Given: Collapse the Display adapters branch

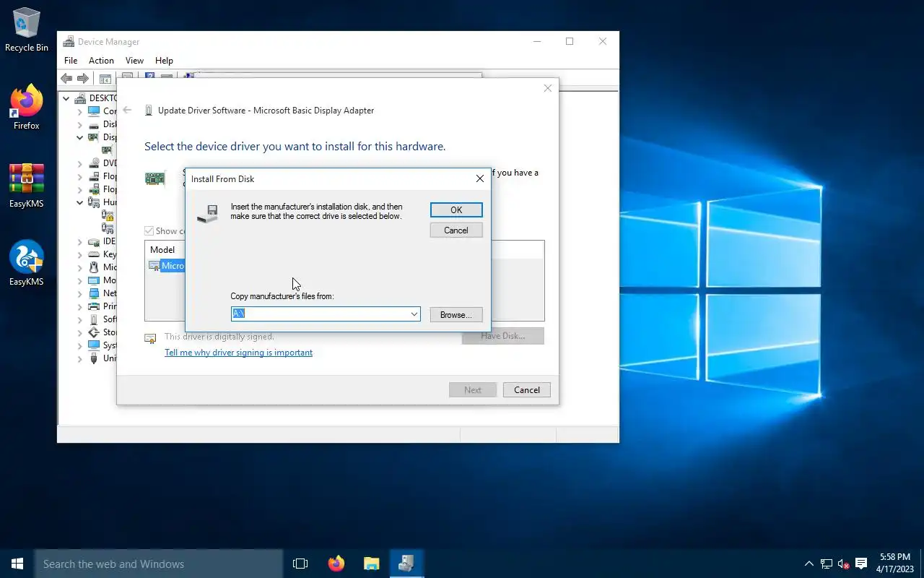Looking at the screenshot, I should pyautogui.click(x=80, y=137).
